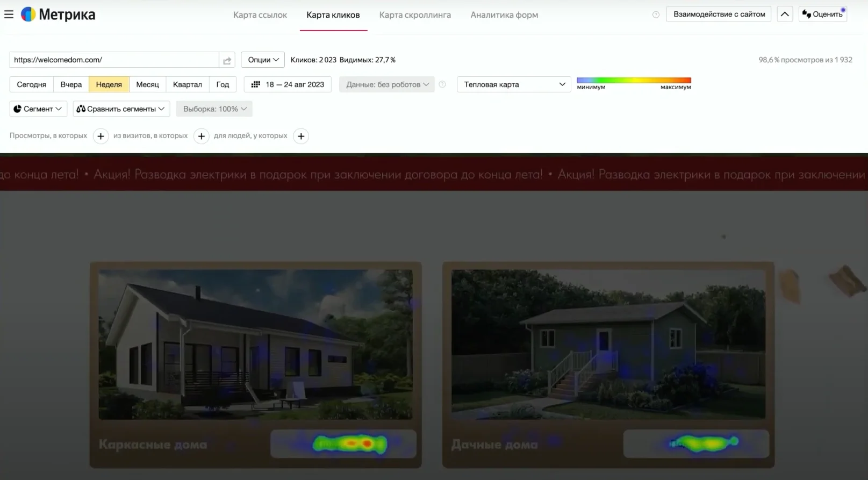The image size is (868, 480).
Task: Expand the Сравнить сегменты dropdown
Action: tap(121, 109)
